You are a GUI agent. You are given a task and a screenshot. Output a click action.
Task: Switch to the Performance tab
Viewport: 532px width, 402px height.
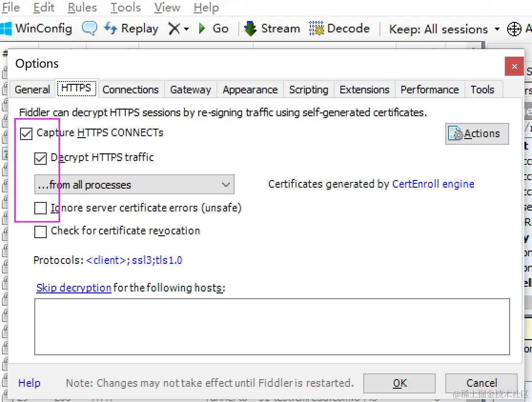[x=430, y=90]
